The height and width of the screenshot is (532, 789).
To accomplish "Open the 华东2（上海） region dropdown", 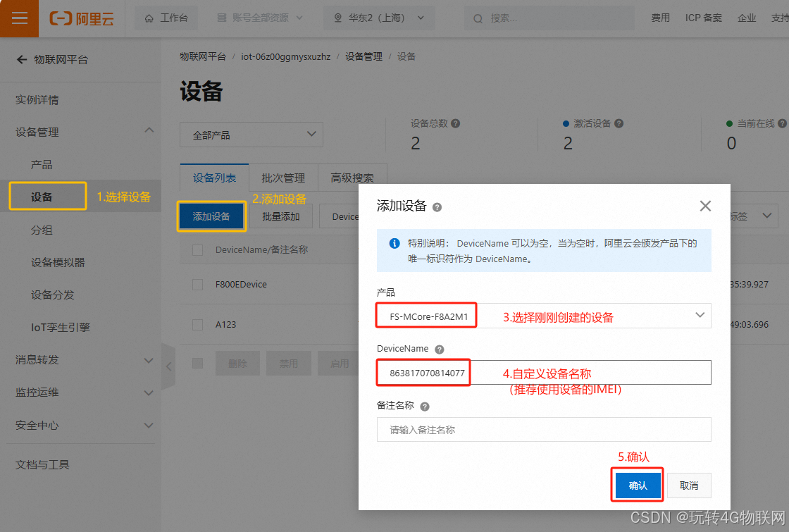I will pyautogui.click(x=379, y=18).
